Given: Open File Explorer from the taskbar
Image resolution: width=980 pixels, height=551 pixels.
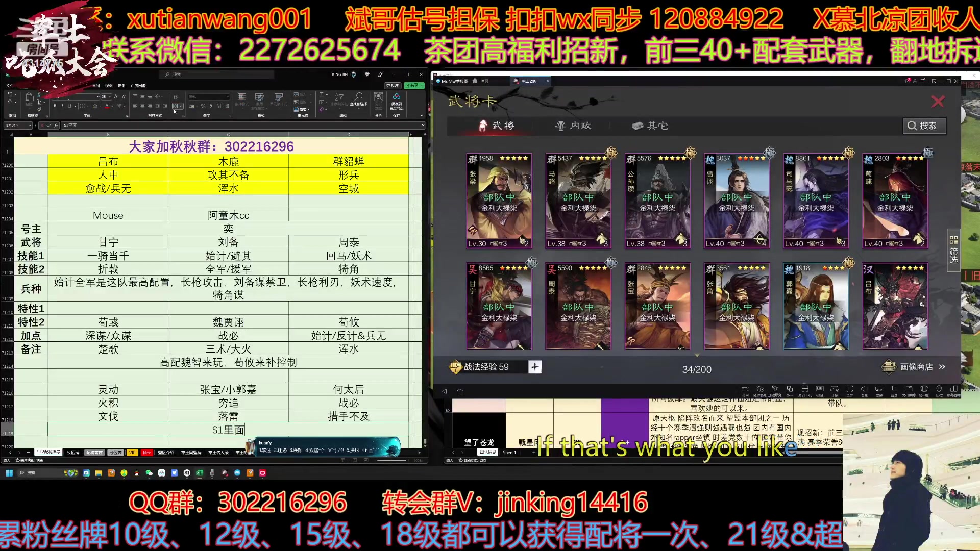Looking at the screenshot, I should (x=99, y=473).
